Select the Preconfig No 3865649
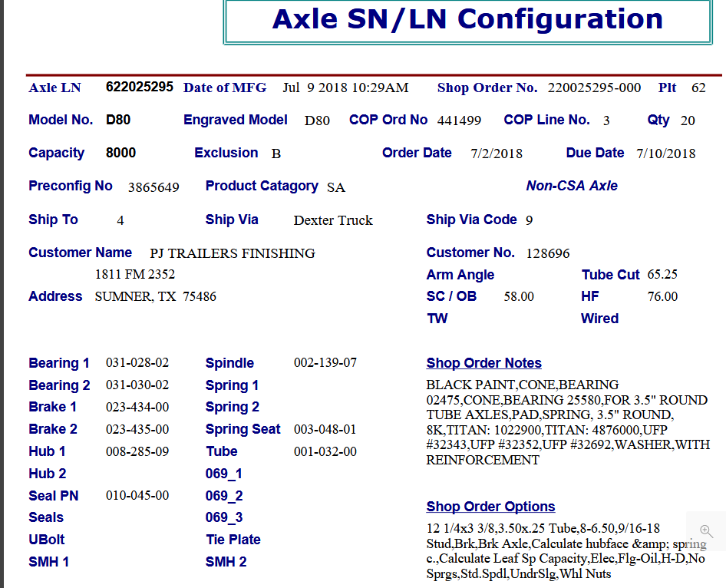This screenshot has height=588, width=726. pyautogui.click(x=153, y=187)
